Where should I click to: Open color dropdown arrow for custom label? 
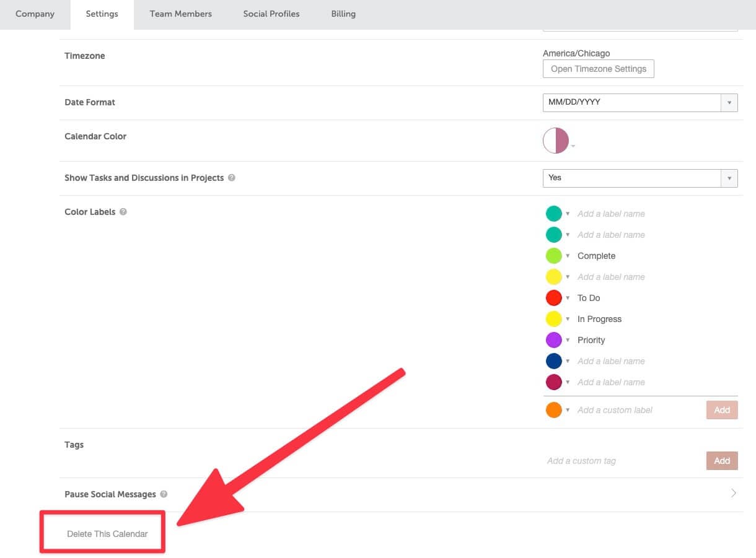[x=568, y=410]
